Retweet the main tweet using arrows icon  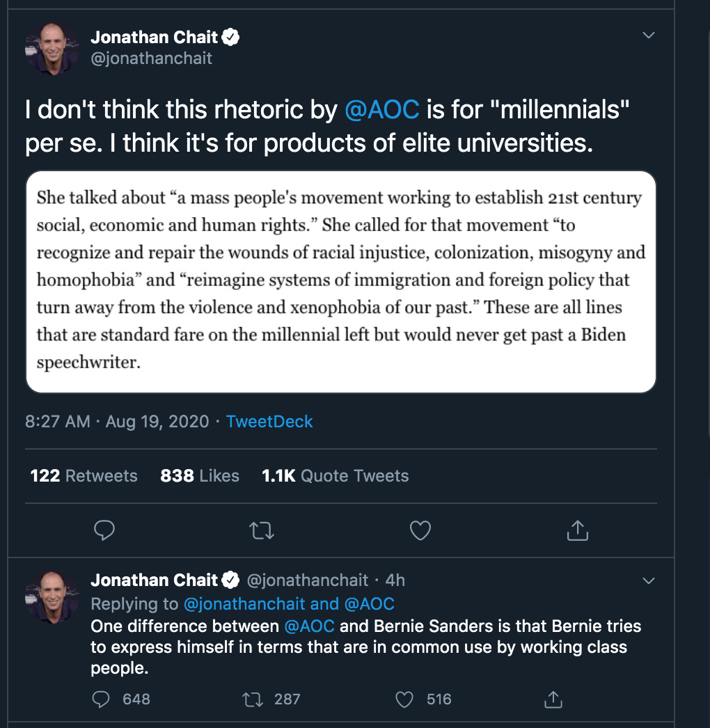(x=262, y=530)
